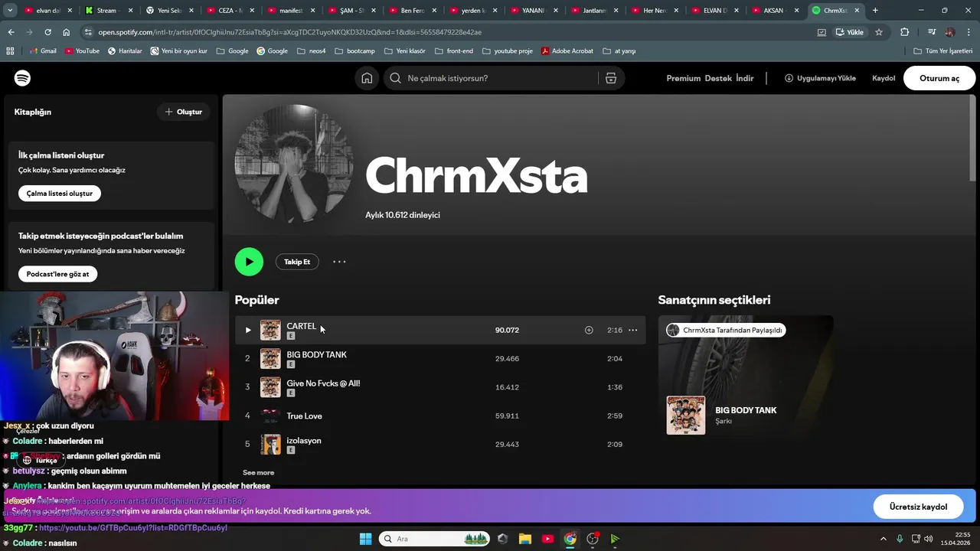The height and width of the screenshot is (551, 980).
Task: Create a new library item with 'Oluştur'
Action: (183, 112)
